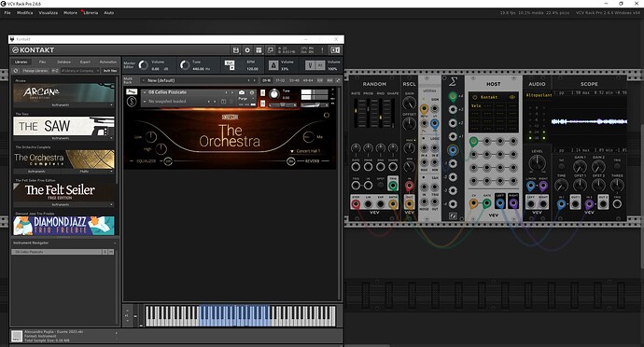
Task: Click the Instr Nav button
Action: click(x=109, y=71)
